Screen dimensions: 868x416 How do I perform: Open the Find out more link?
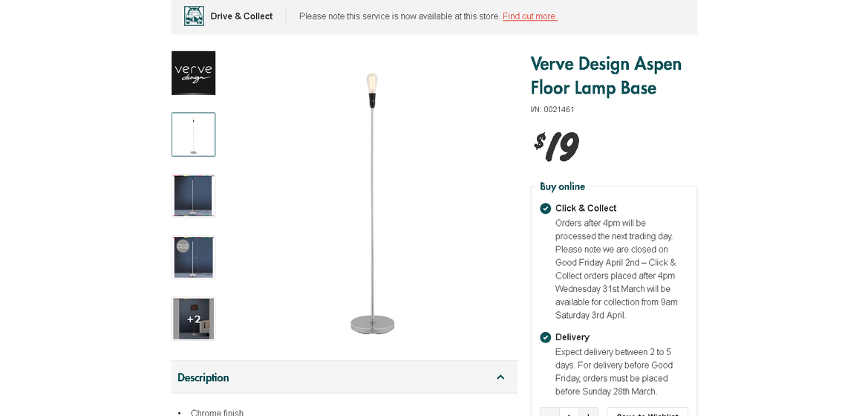[x=529, y=16]
